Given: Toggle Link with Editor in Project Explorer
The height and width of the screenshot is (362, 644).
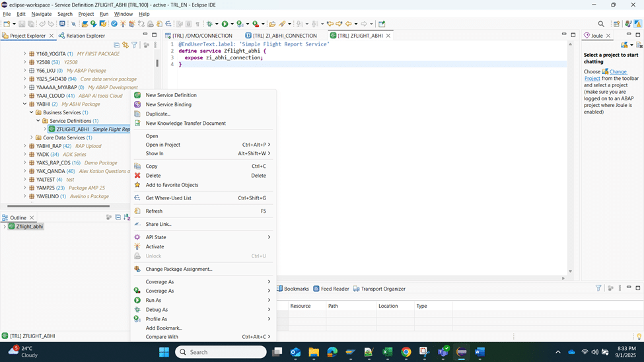Looking at the screenshot, I should [x=125, y=46].
